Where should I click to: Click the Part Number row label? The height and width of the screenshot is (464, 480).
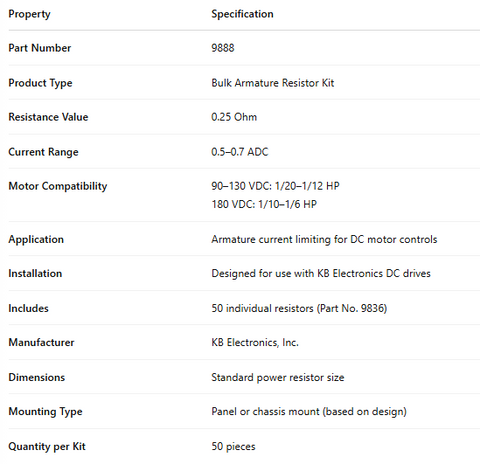[40, 48]
